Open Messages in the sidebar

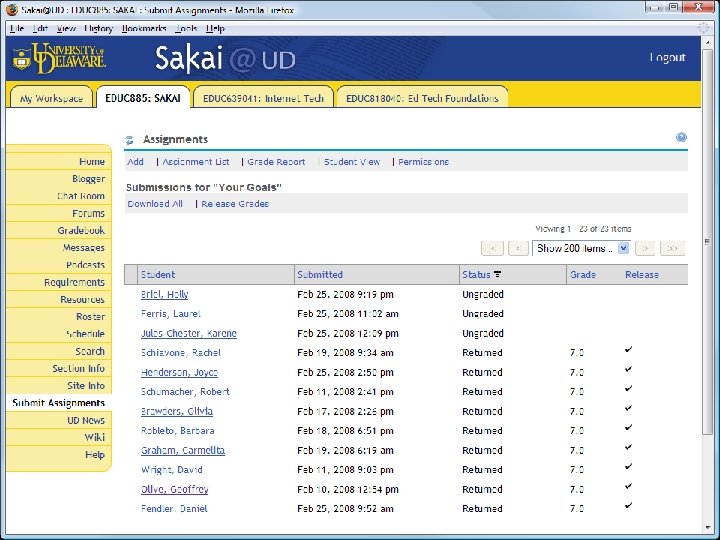[84, 248]
